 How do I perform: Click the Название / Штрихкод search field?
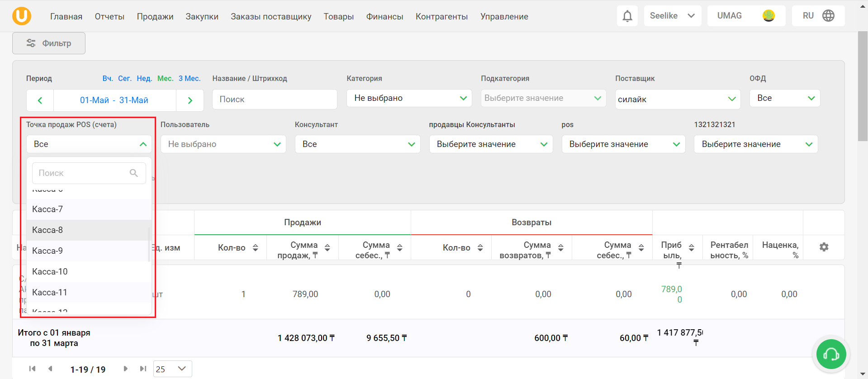tap(275, 99)
